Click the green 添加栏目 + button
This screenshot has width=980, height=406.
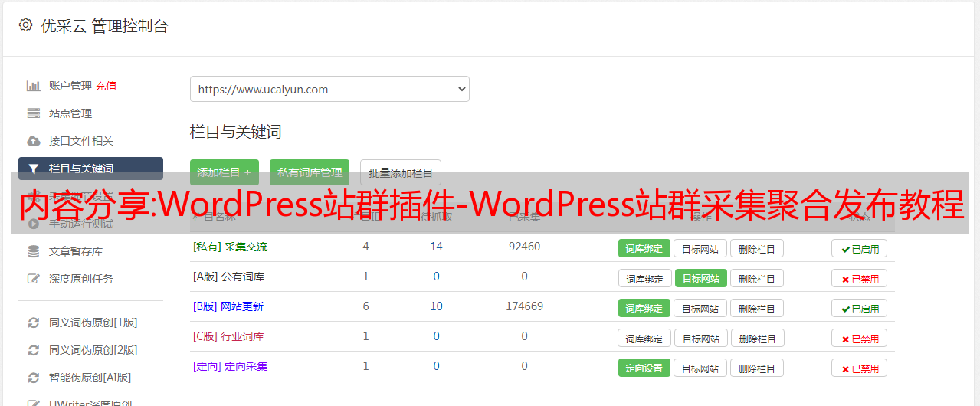225,172
